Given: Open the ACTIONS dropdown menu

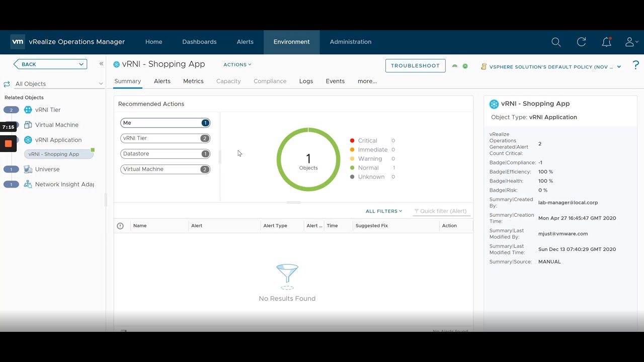Looking at the screenshot, I should [237, 64].
